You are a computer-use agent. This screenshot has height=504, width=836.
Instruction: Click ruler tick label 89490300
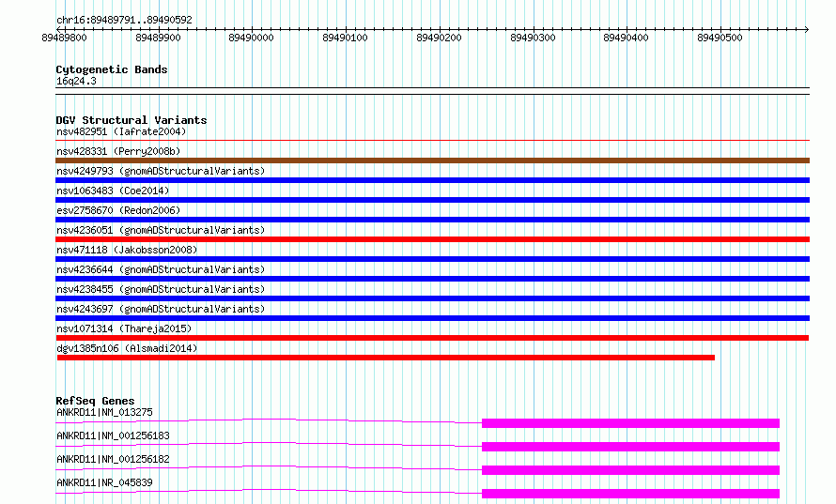533,38
